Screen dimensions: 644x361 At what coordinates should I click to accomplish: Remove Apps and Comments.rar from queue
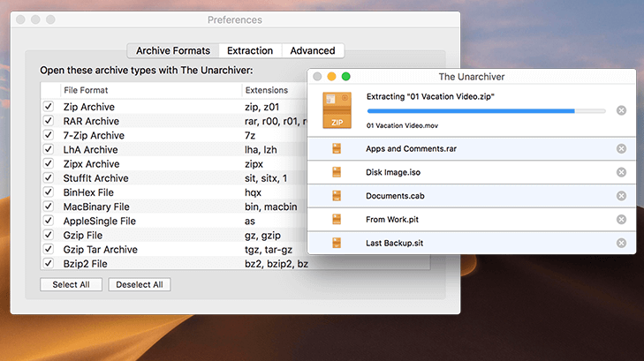tap(621, 148)
